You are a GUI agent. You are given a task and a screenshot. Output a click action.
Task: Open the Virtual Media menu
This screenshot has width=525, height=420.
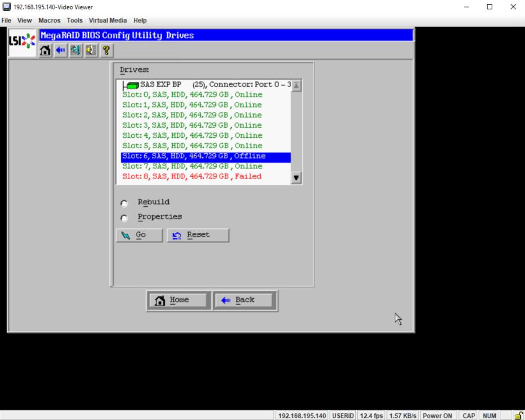[x=108, y=21]
